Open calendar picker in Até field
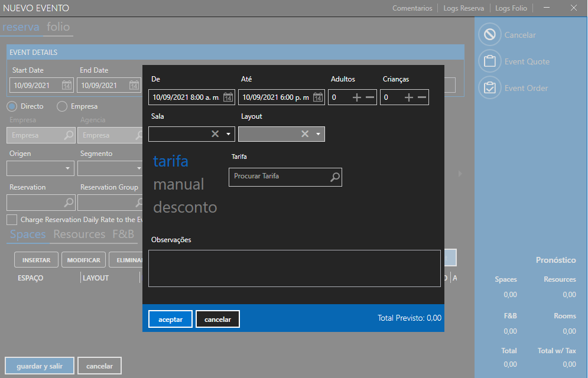This screenshot has height=378, width=588. pyautogui.click(x=318, y=97)
